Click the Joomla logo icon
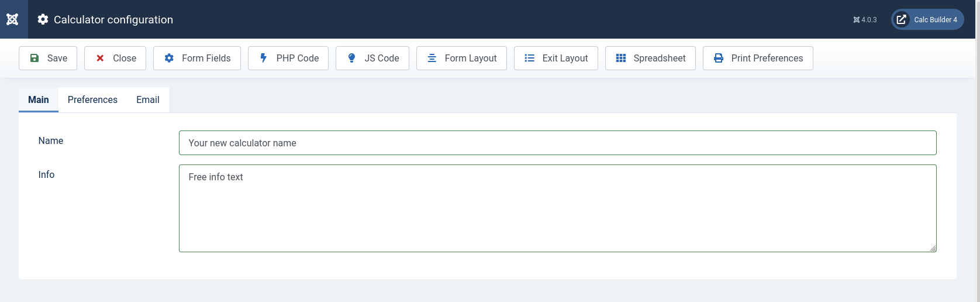This screenshot has height=302, width=980. [x=12, y=19]
